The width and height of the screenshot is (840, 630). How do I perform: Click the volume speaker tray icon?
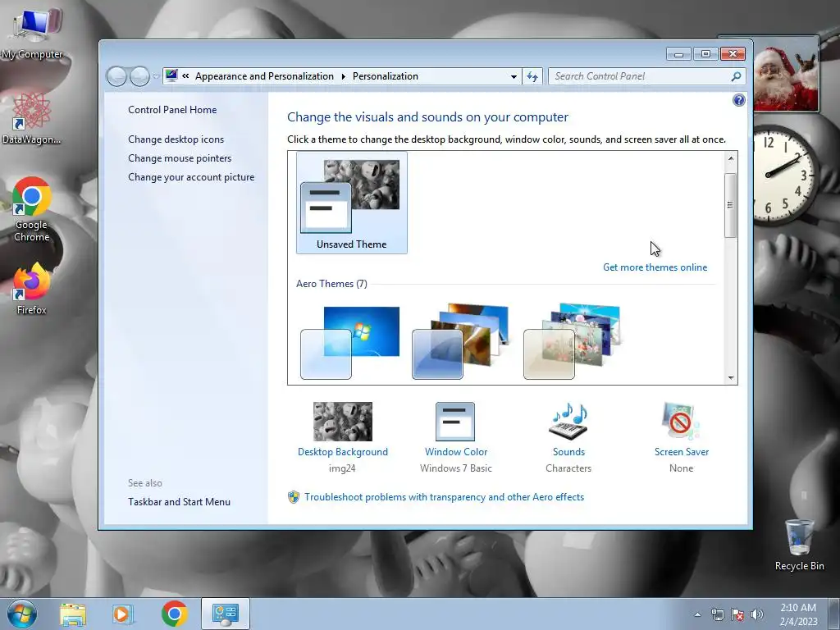[x=756, y=614]
